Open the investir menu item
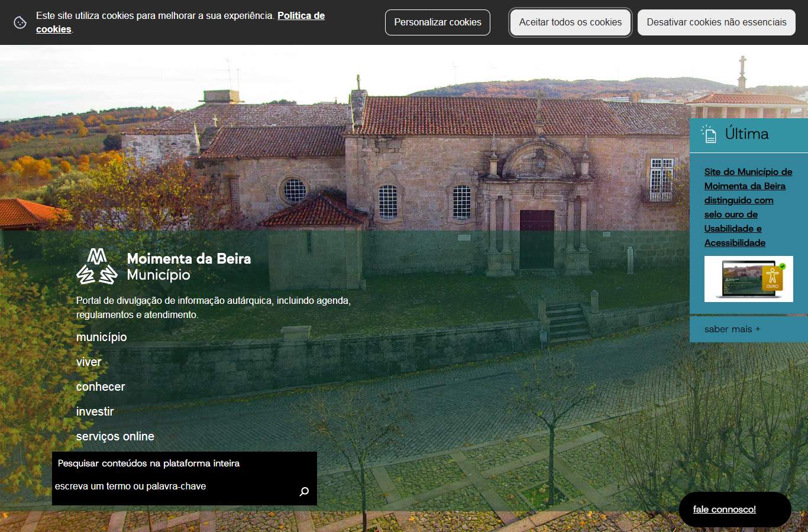The width and height of the screenshot is (808, 532). point(95,411)
